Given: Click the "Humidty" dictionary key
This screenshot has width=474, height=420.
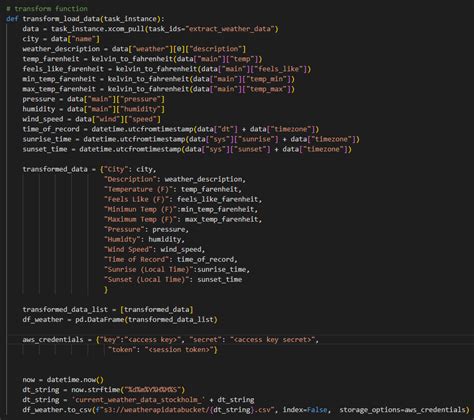Looking at the screenshot, I should tap(122, 239).
